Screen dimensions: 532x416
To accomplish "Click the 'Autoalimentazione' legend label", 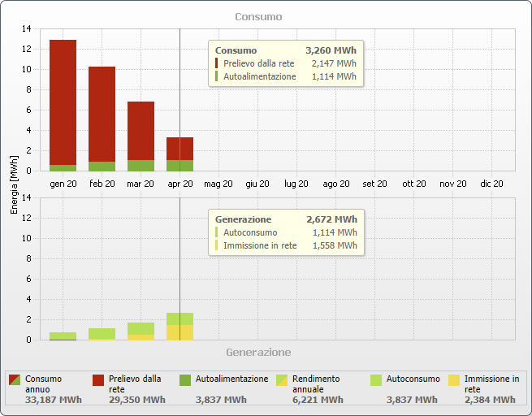I will (x=231, y=379).
